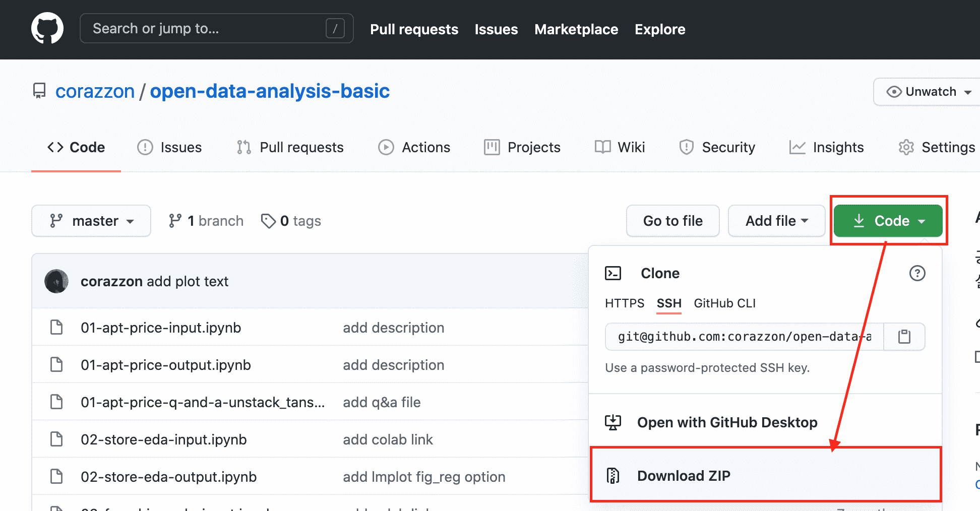Open the Explore page
The height and width of the screenshot is (511, 980).
pos(660,29)
